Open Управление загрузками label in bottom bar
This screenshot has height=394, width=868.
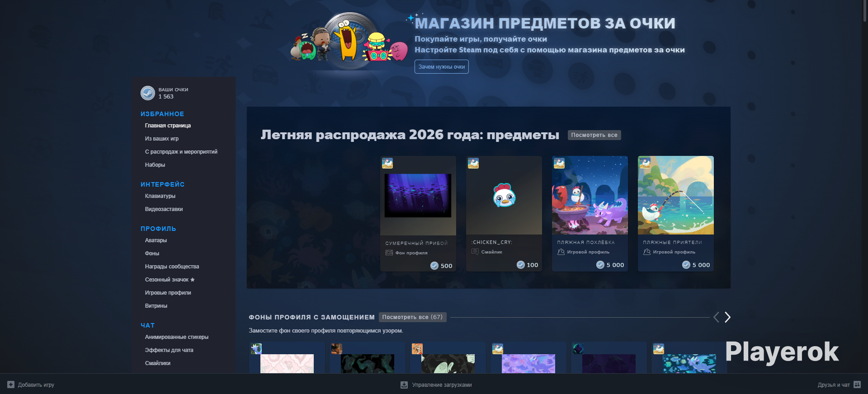pos(442,385)
